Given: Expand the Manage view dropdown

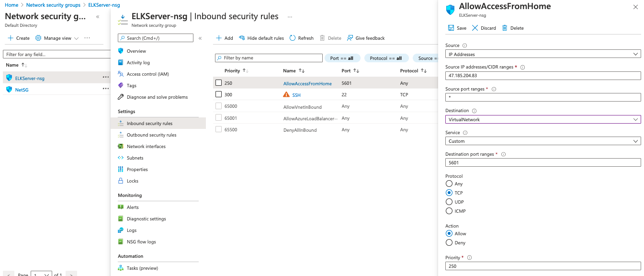Looking at the screenshot, I should pyautogui.click(x=57, y=38).
